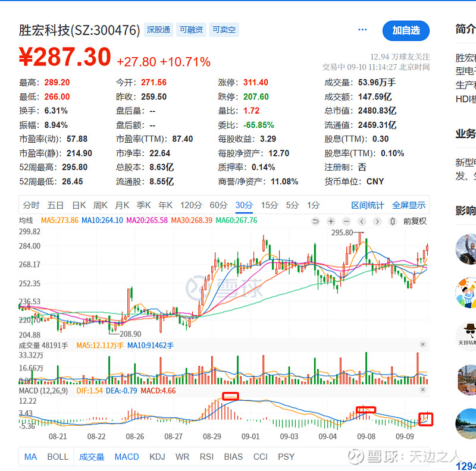Click the 涨停 value 311.40

pyautogui.click(x=256, y=83)
